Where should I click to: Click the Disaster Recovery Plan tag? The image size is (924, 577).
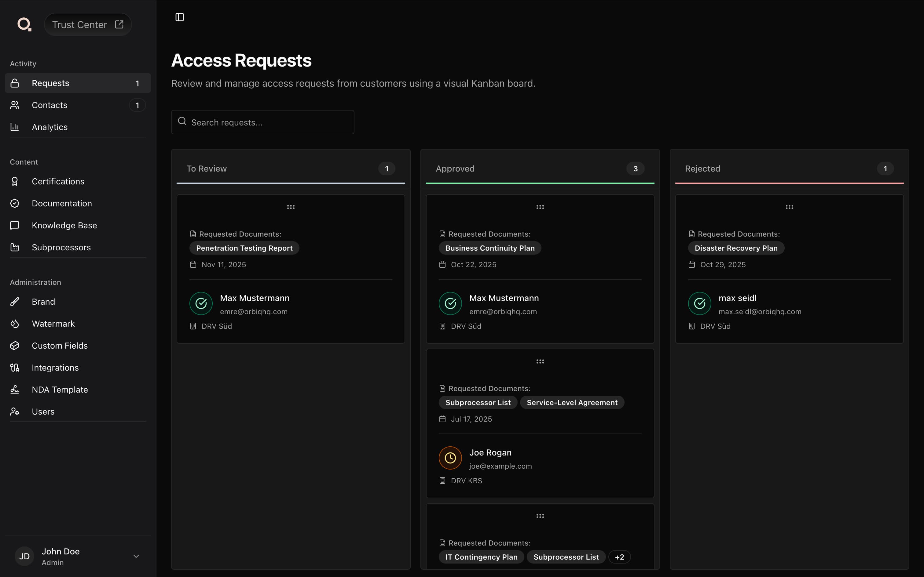coord(736,249)
